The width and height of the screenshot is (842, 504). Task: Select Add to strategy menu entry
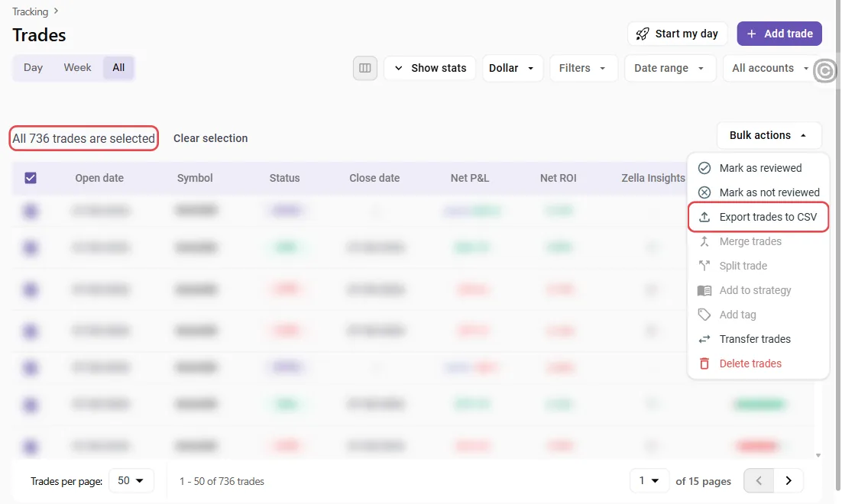point(758,290)
